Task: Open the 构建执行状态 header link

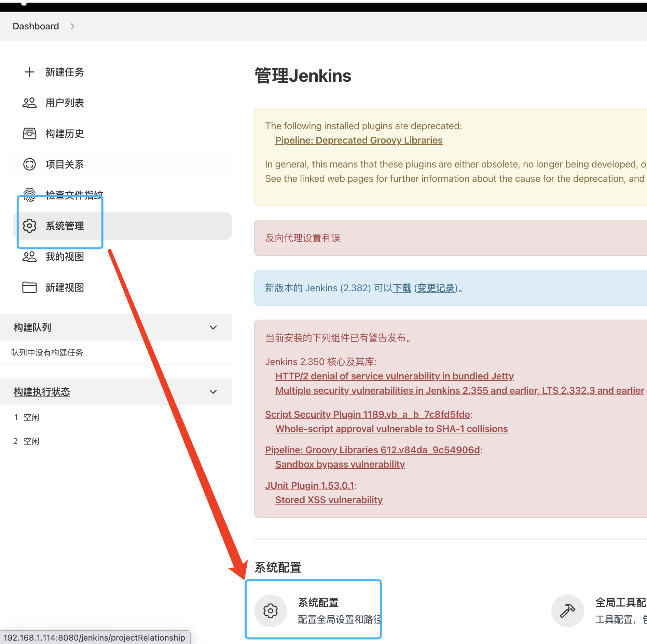Action: [42, 392]
